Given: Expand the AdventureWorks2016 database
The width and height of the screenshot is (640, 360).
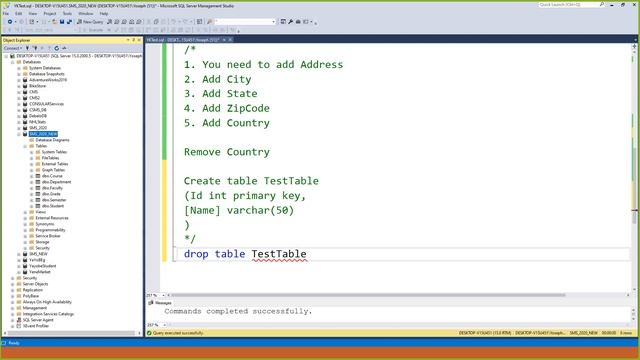Looking at the screenshot, I should click(19, 80).
